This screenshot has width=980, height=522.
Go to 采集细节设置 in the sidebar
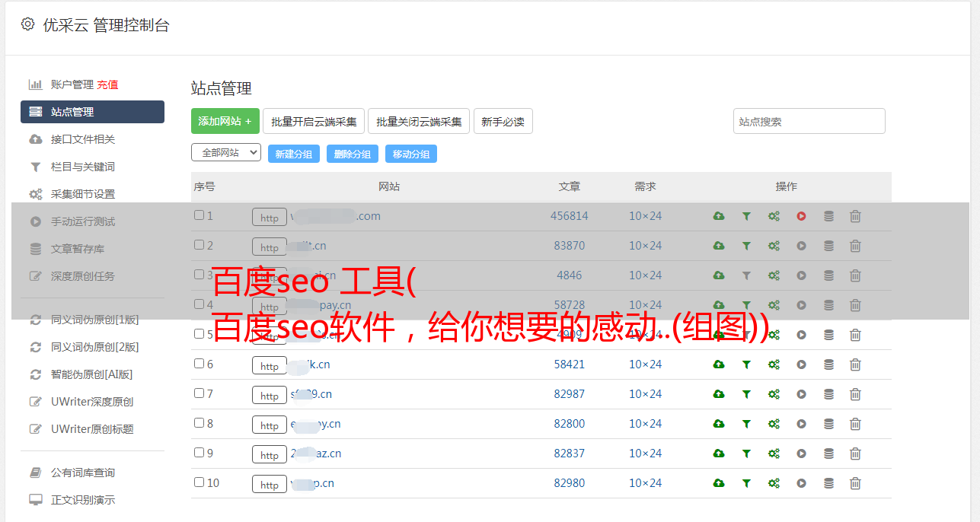point(83,194)
